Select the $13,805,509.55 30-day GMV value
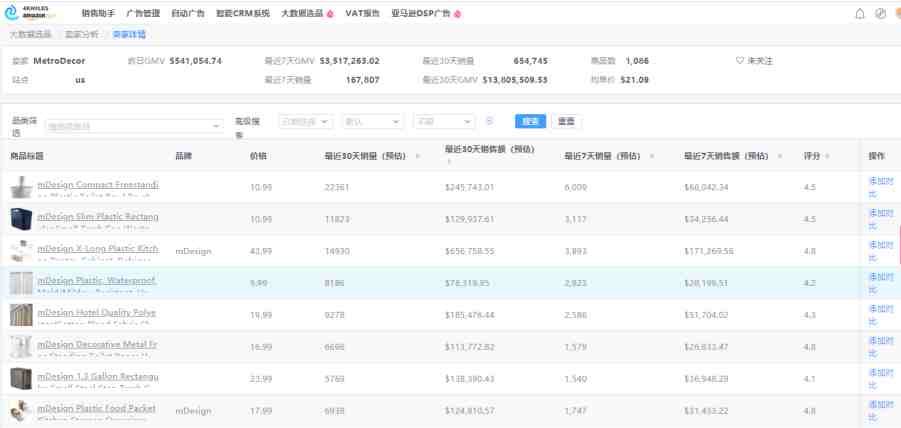Viewport: 901px width, 428px height. pos(515,80)
